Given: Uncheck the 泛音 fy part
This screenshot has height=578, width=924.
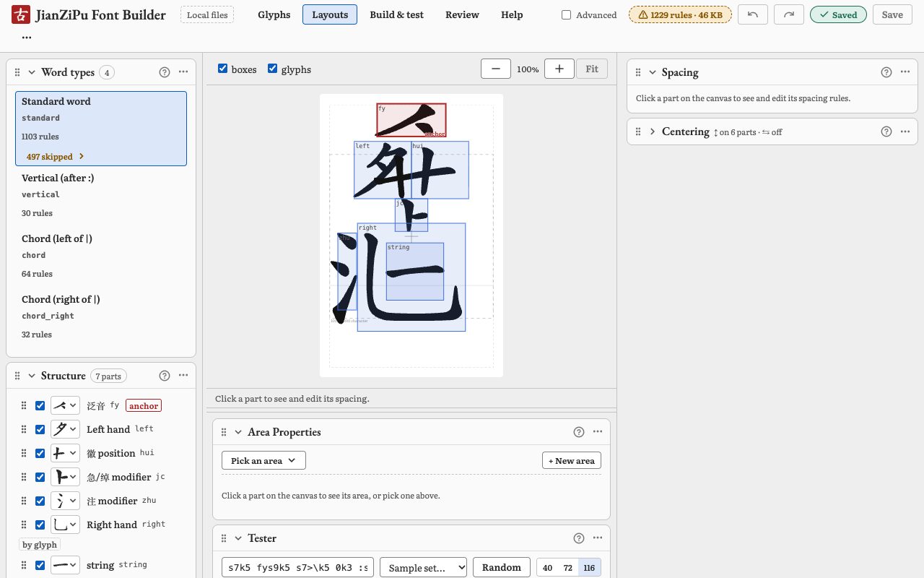Looking at the screenshot, I should tap(40, 405).
